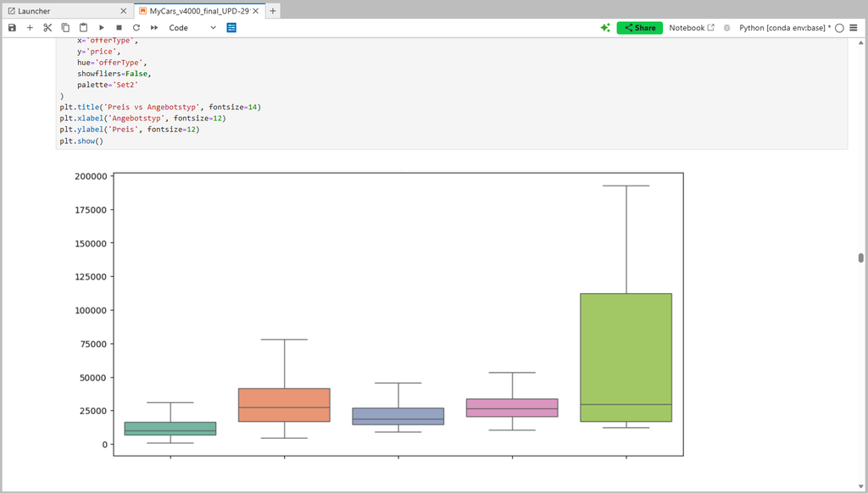Insert a new cell below with the plus icon
The height and width of the screenshot is (493, 868).
tap(30, 28)
